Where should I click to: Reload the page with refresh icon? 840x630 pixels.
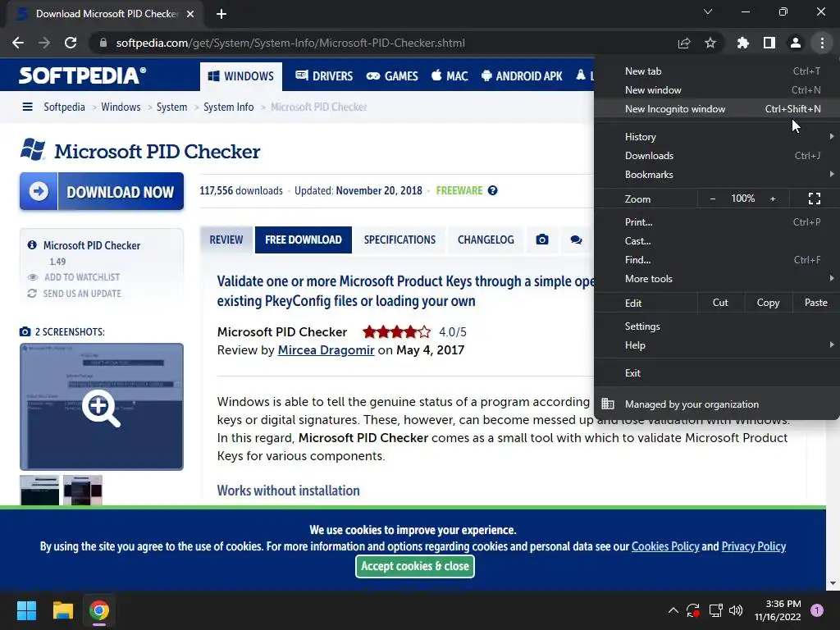pyautogui.click(x=71, y=43)
